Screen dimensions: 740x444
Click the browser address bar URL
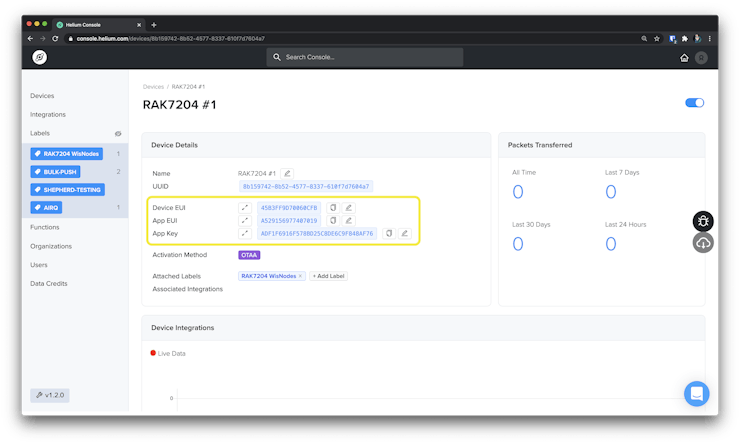tap(170, 39)
